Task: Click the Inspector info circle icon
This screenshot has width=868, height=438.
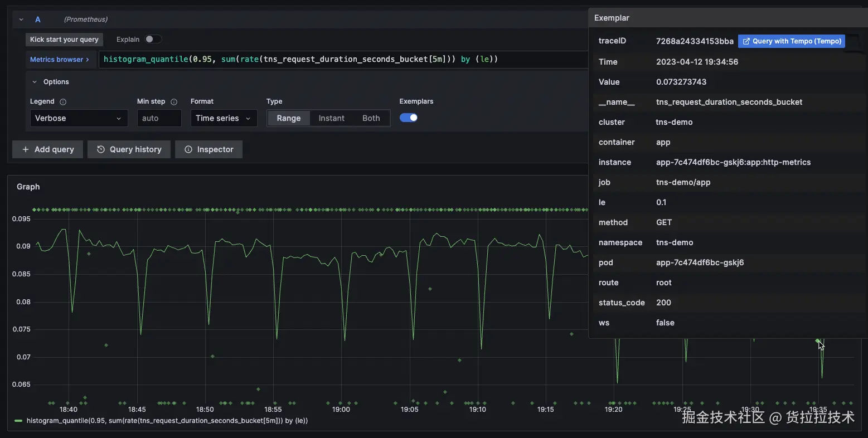Action: coord(188,149)
